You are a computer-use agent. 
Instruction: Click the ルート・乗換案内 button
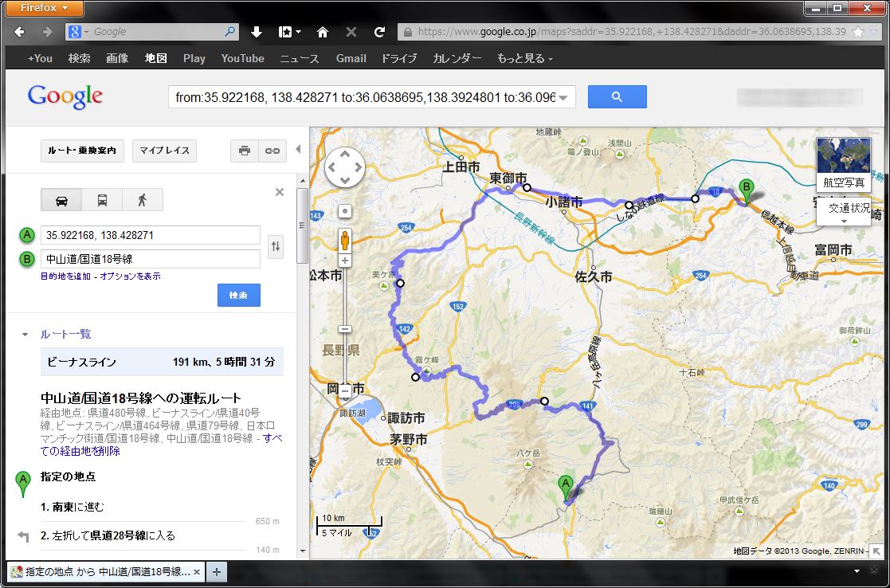point(82,151)
